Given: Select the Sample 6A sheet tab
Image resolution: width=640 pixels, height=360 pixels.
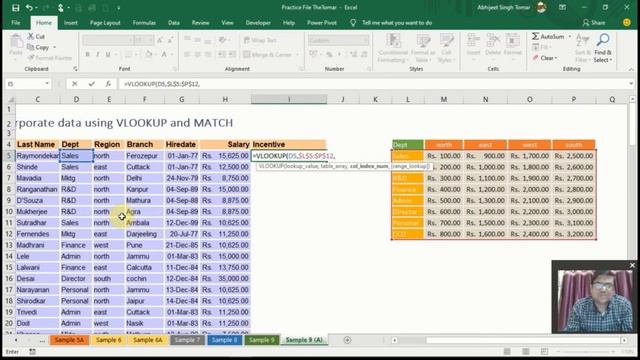Looking at the screenshot, I should coord(147,340).
